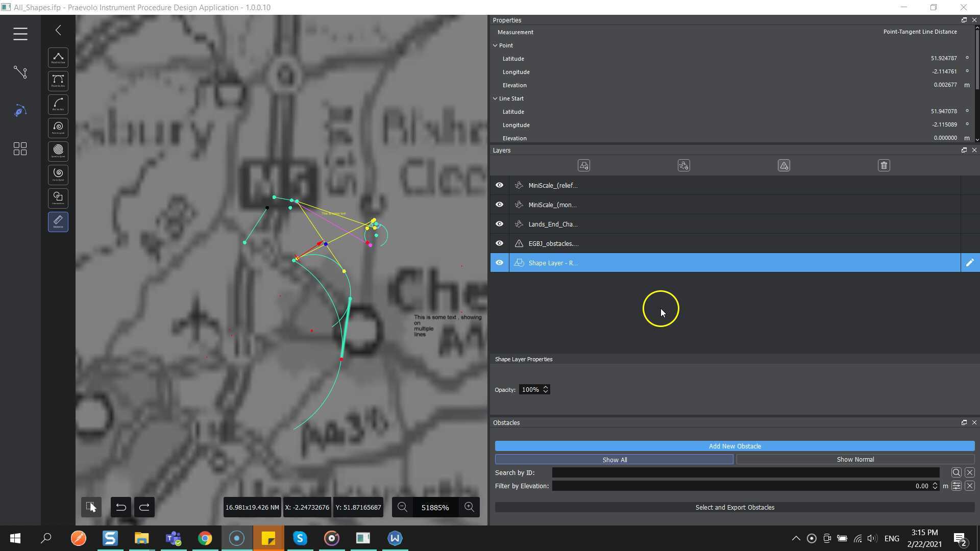Open the hamburger main menu

[x=20, y=34]
